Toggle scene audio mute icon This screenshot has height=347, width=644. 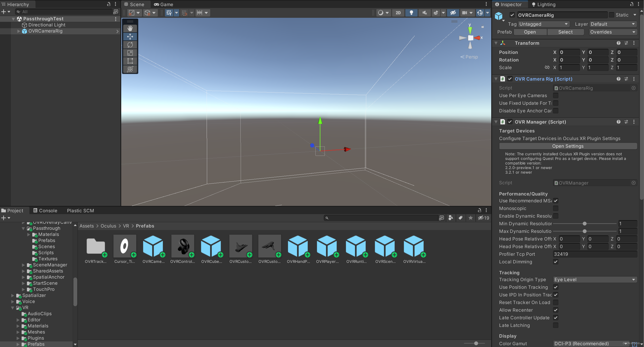(424, 13)
